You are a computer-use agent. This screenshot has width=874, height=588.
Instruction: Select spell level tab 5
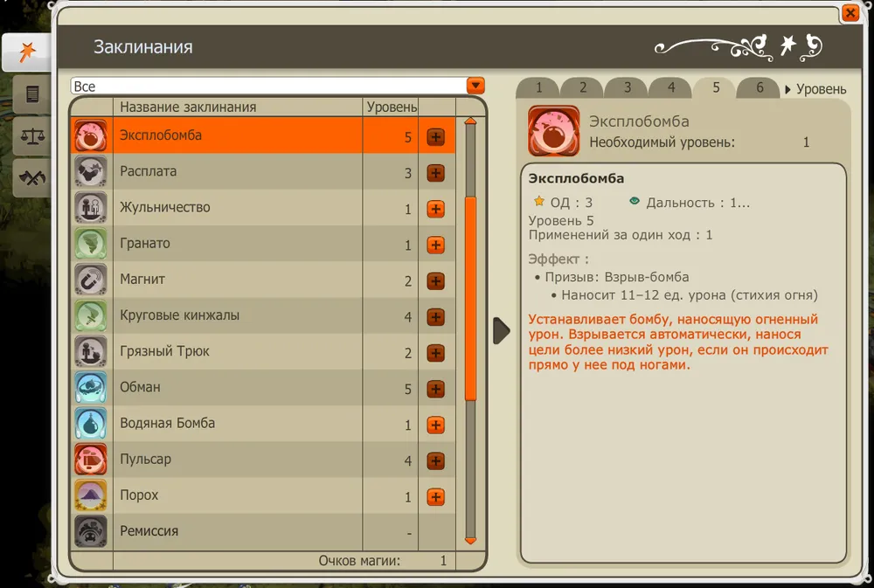tap(716, 87)
